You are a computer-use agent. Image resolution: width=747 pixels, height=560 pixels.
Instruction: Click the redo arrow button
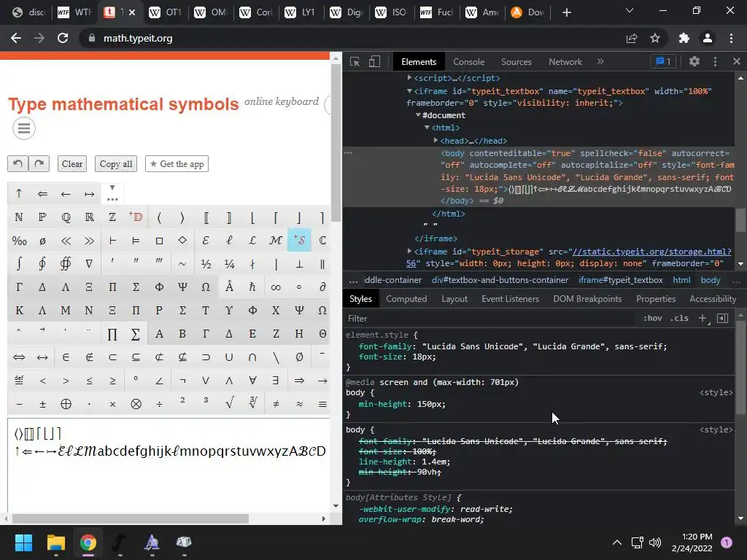[x=39, y=164]
